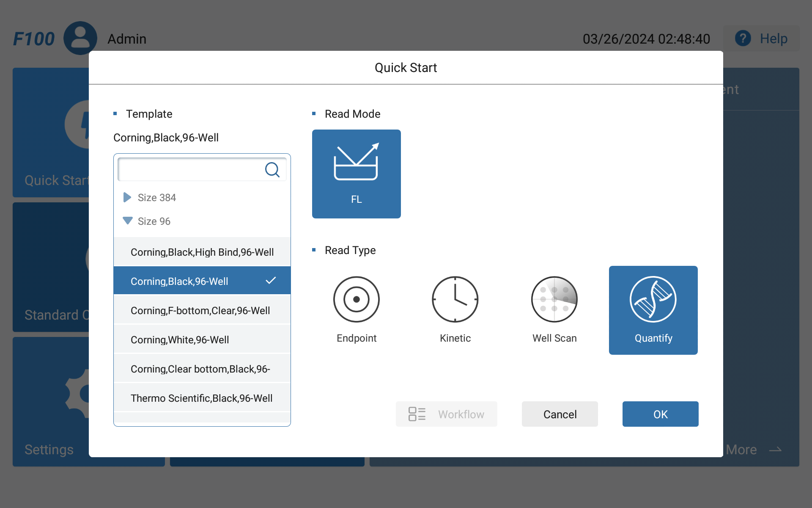Click the Settings tile in background
Screen dimensions: 812x508
click(51, 402)
